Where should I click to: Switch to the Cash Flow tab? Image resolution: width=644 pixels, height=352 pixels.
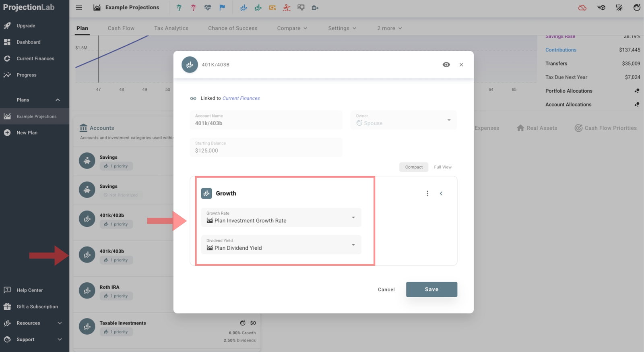[121, 28]
